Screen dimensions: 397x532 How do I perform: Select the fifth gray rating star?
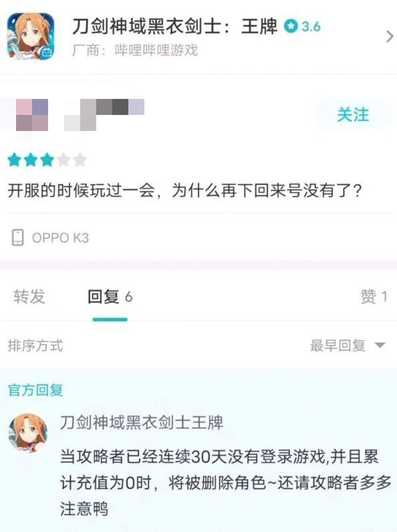click(x=80, y=160)
